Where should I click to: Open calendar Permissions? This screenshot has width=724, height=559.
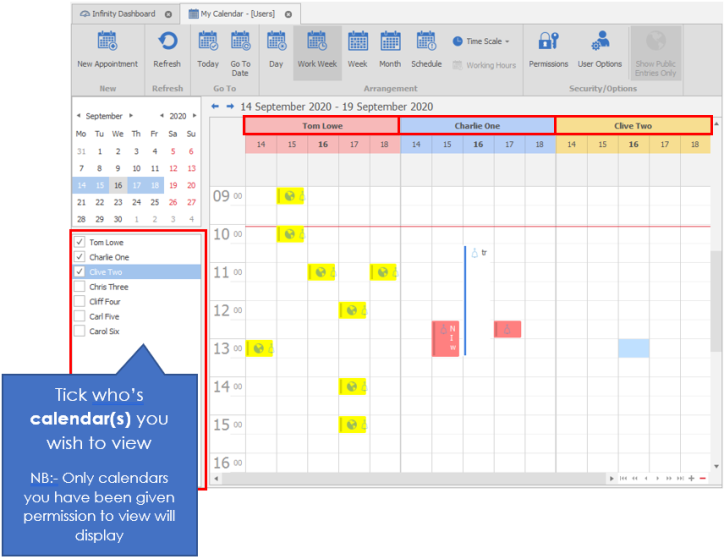point(548,43)
